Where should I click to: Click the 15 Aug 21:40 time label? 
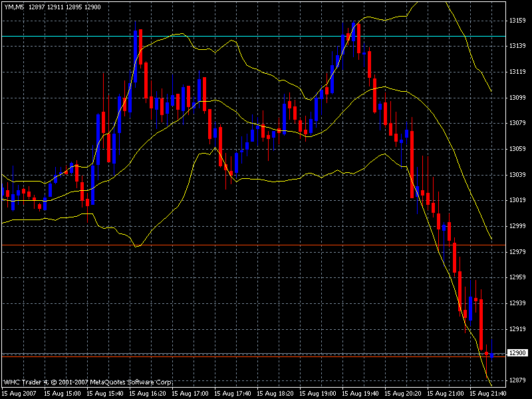(x=488, y=393)
